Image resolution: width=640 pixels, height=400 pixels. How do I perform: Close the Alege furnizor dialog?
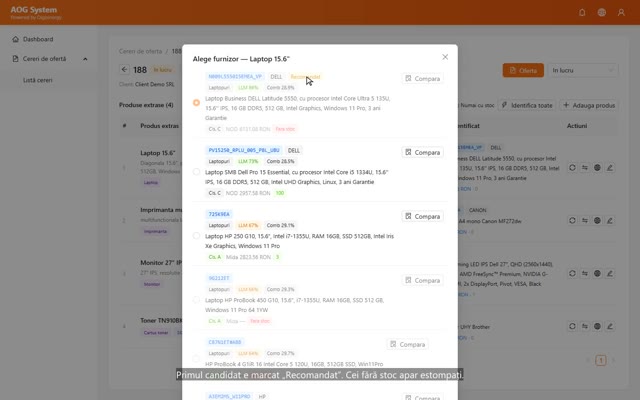(x=445, y=57)
